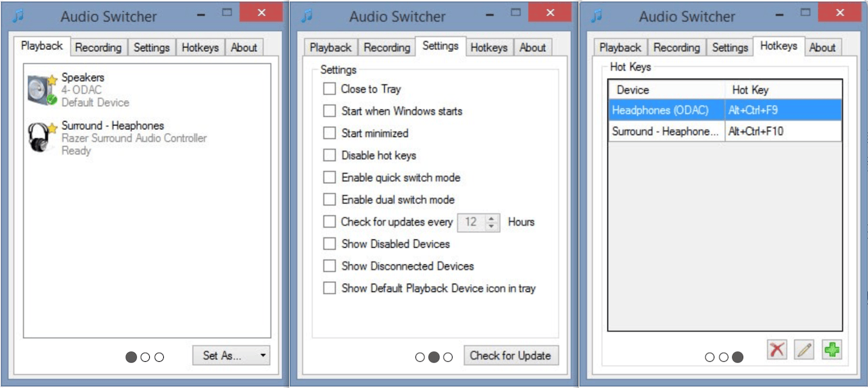Viewport: 868px width, 388px height.
Task: Check the Check for updates every option
Action: (x=329, y=222)
